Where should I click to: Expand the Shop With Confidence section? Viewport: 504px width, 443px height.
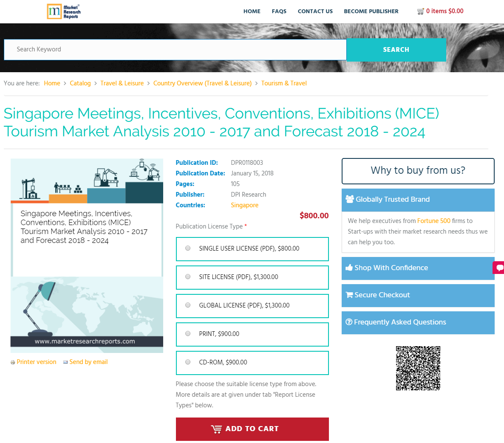tap(418, 268)
